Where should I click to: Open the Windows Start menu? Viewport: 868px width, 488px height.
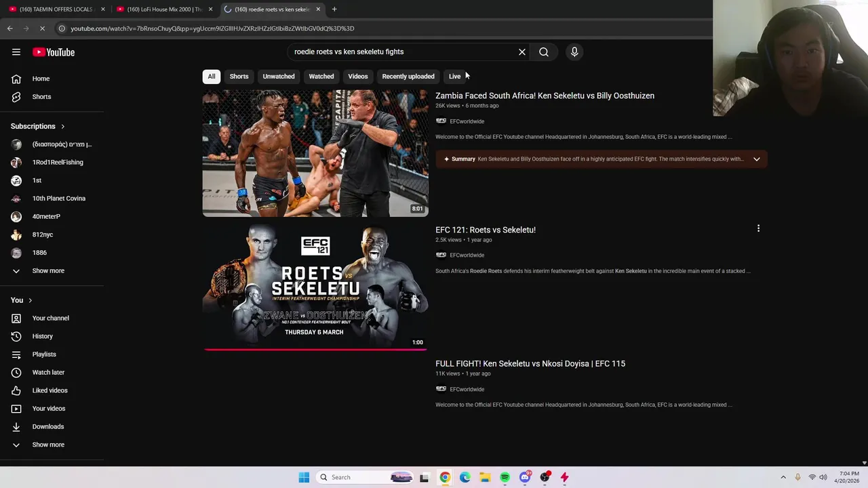point(304,477)
